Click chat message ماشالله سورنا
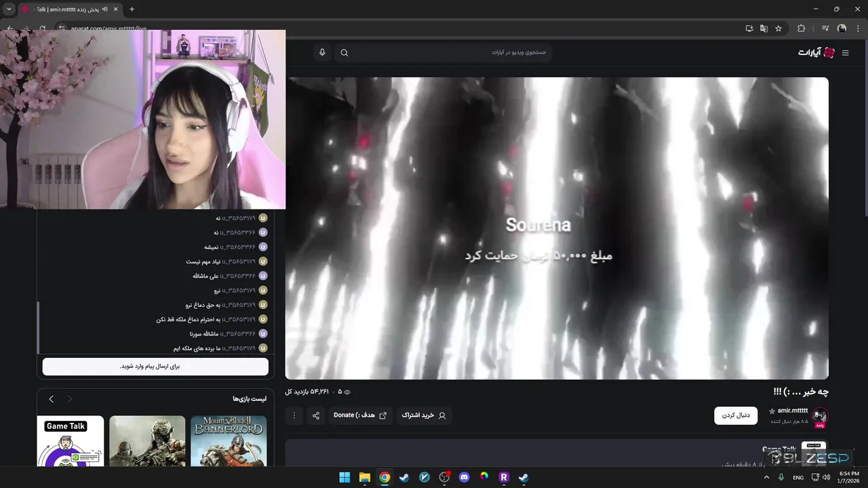This screenshot has height=488, width=868. coord(203,333)
